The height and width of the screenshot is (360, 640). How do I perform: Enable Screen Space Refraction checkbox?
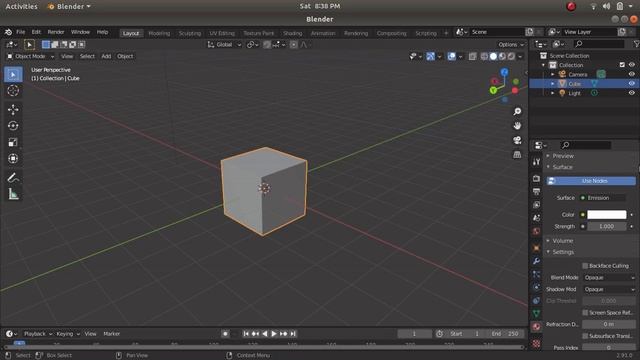[585, 313]
